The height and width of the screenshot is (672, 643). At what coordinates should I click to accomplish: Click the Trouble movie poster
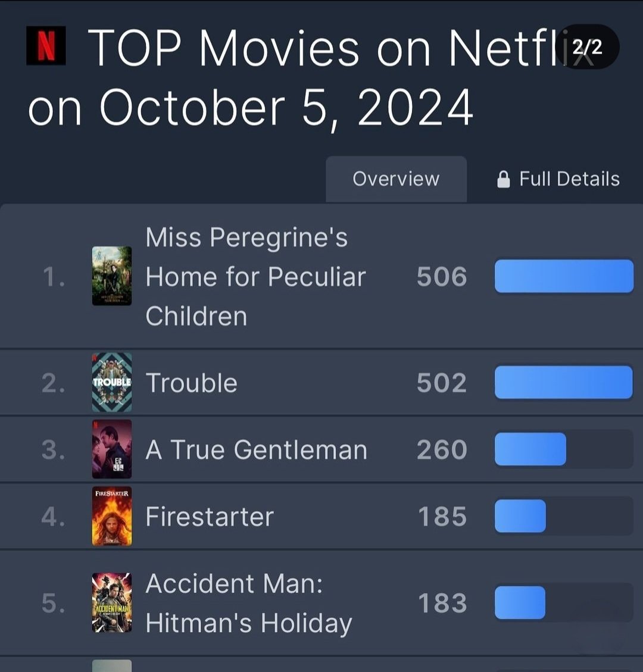112,382
